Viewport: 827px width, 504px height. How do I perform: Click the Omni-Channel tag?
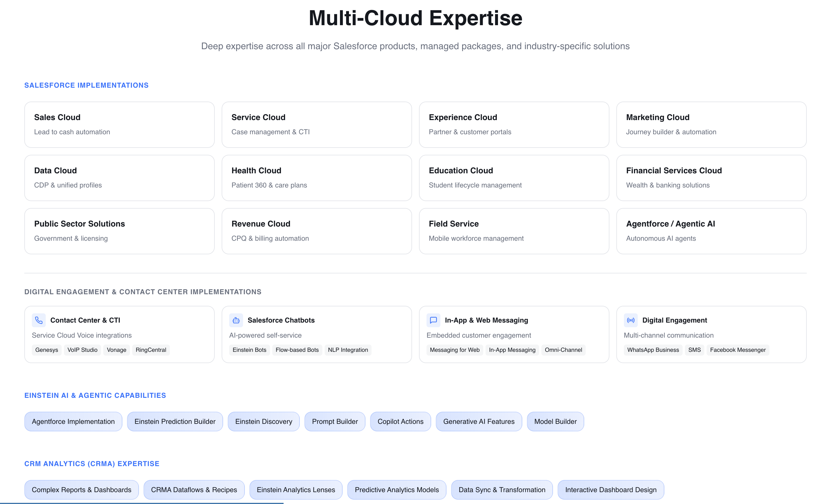(563, 350)
